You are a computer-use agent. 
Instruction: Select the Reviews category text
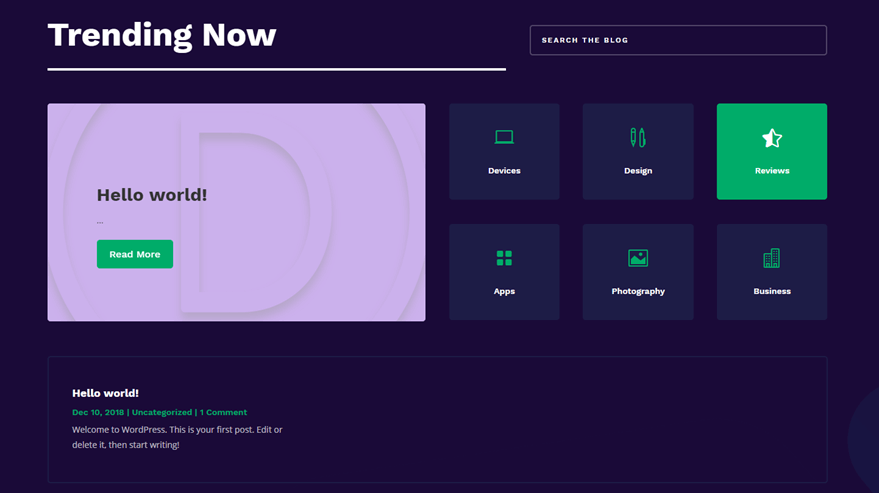[x=772, y=171]
